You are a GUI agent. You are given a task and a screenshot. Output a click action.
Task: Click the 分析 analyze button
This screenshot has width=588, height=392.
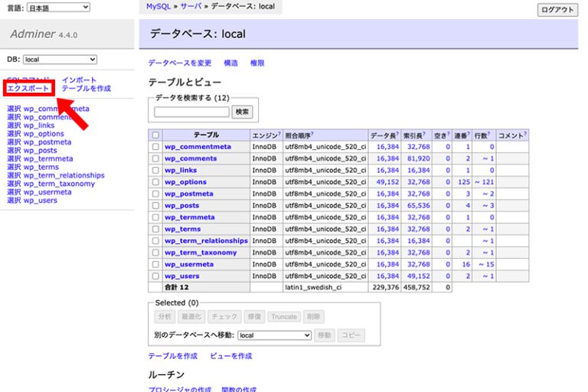(x=165, y=317)
